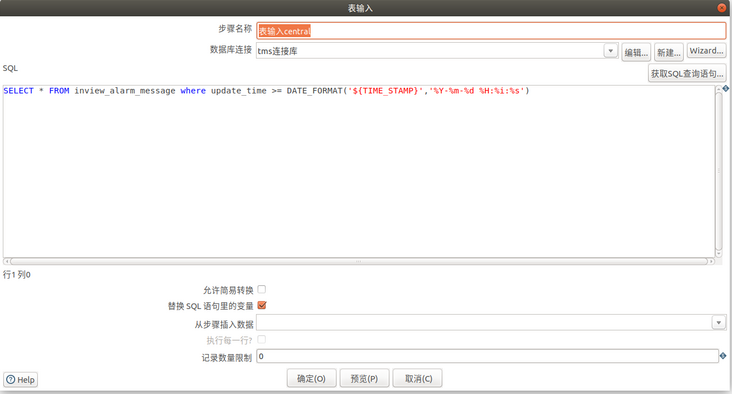Click the update_time column text
Viewport: 732px width, 394px height.
click(239, 91)
